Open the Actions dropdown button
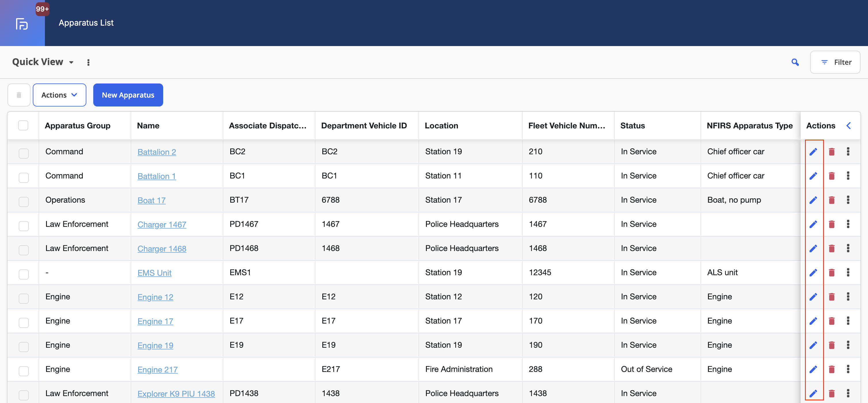Viewport: 868px width, 403px height. [x=59, y=95]
